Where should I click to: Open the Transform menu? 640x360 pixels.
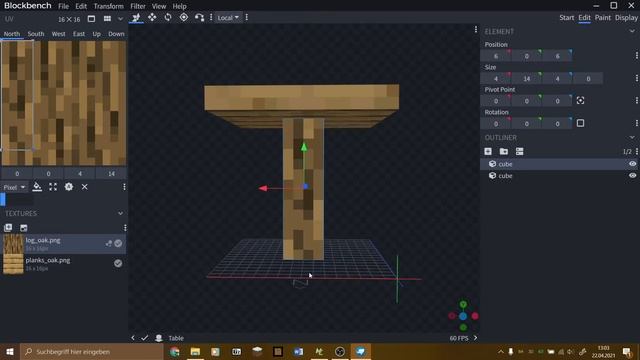coord(109,6)
